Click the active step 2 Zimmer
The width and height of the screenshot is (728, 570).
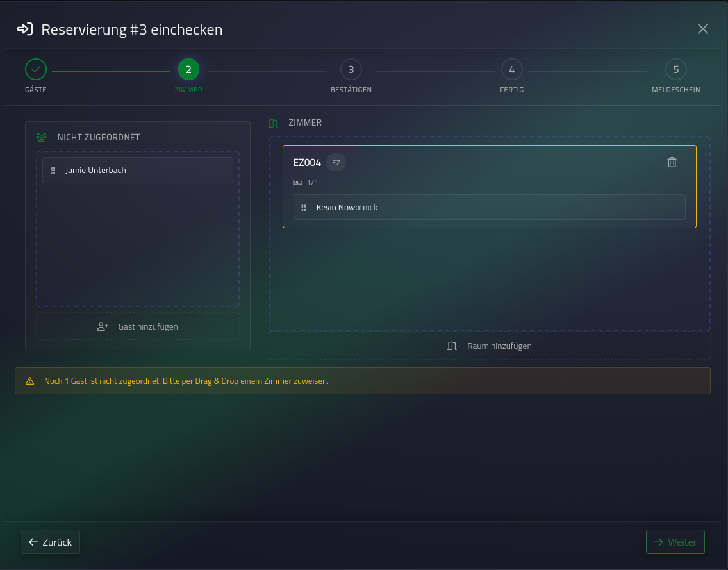[x=188, y=69]
